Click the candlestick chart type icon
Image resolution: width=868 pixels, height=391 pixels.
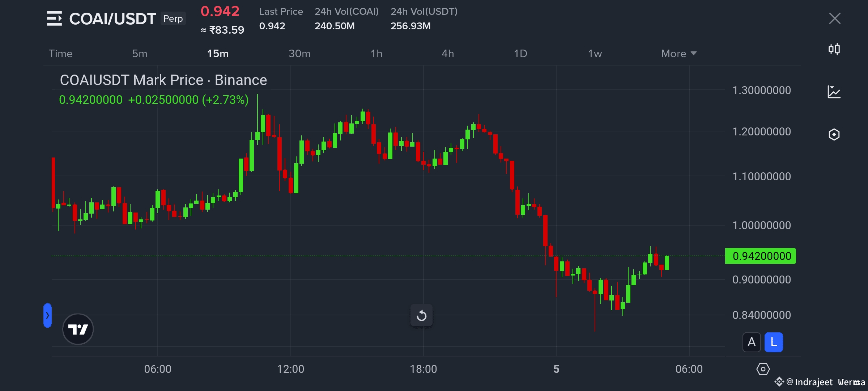834,49
